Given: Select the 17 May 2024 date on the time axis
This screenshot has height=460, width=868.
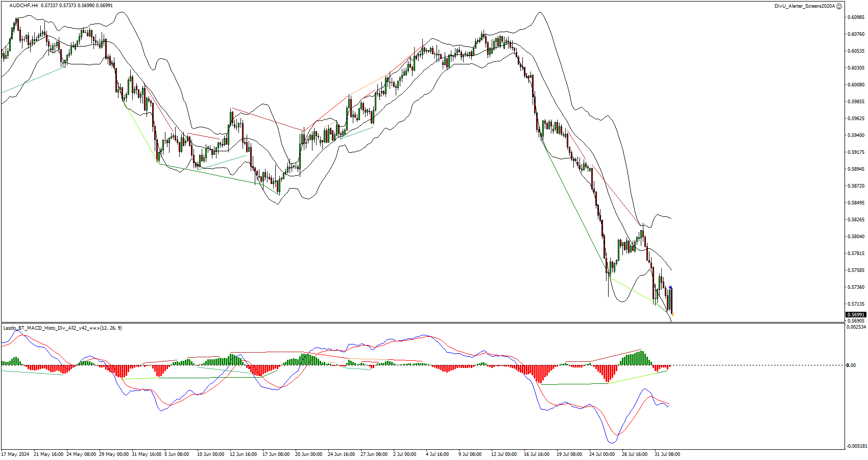Looking at the screenshot, I should [15, 454].
